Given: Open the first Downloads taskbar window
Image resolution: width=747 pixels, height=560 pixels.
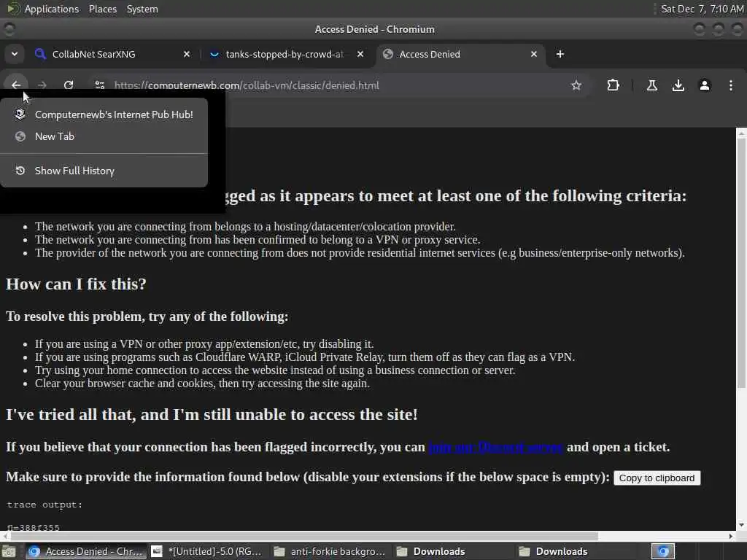Looking at the screenshot, I should (x=454, y=551).
